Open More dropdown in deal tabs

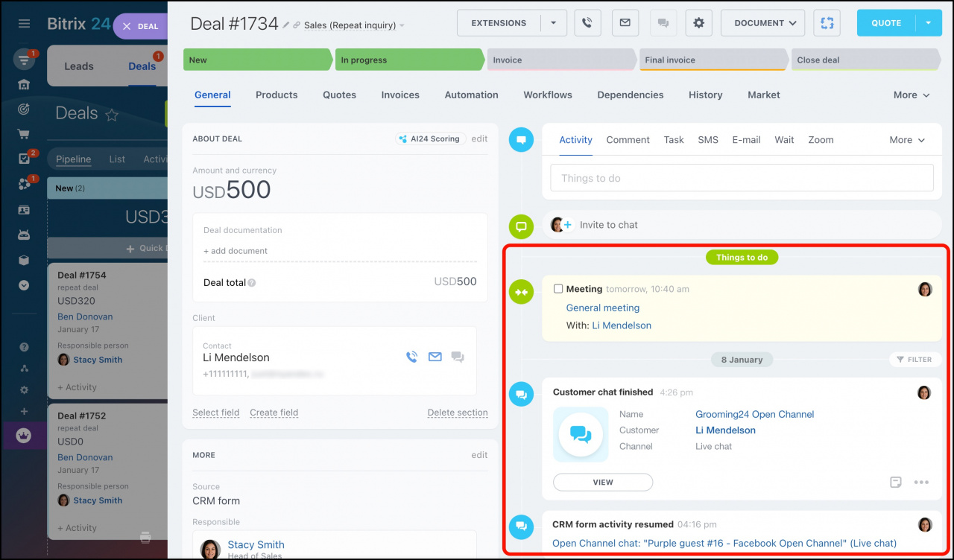tap(912, 95)
